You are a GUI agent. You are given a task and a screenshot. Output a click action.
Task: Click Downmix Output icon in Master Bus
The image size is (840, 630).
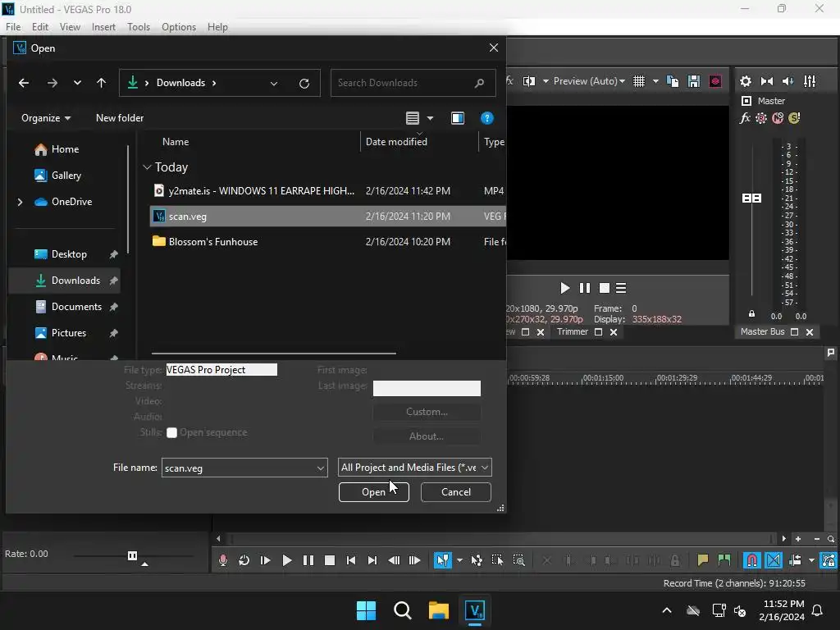[767, 81]
